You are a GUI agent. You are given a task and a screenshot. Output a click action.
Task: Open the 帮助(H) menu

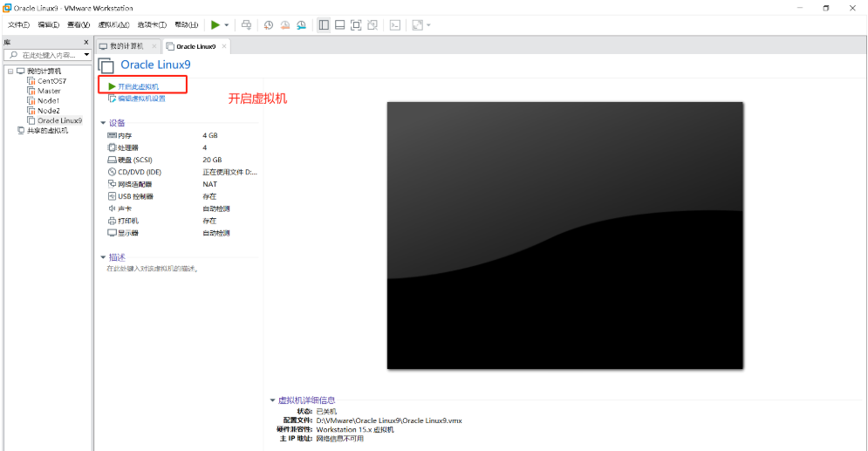[x=186, y=25]
